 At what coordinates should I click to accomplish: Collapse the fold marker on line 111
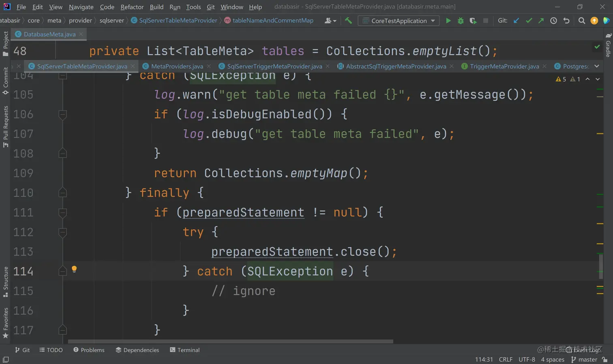click(63, 213)
